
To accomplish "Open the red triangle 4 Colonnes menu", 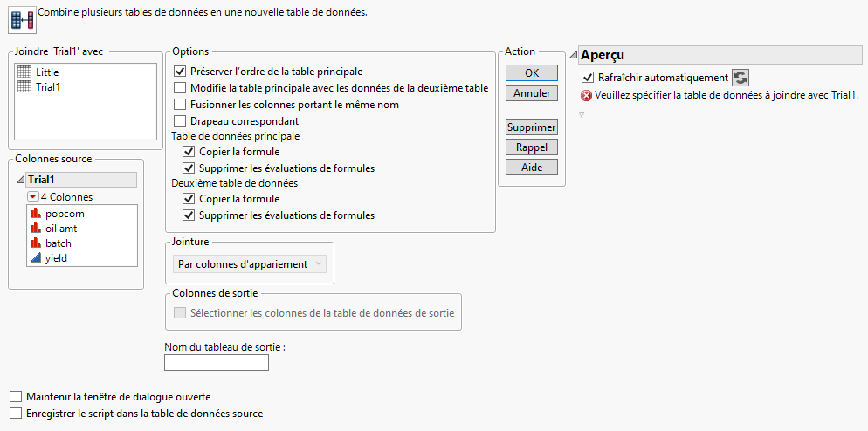I will (x=33, y=197).
